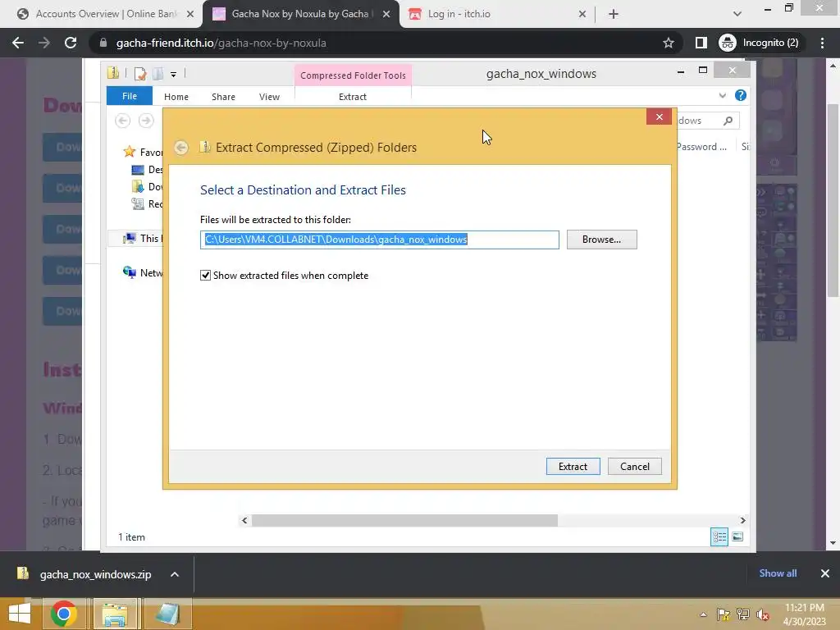Select Network in navigation pane
The height and width of the screenshot is (630, 840).
143,272
